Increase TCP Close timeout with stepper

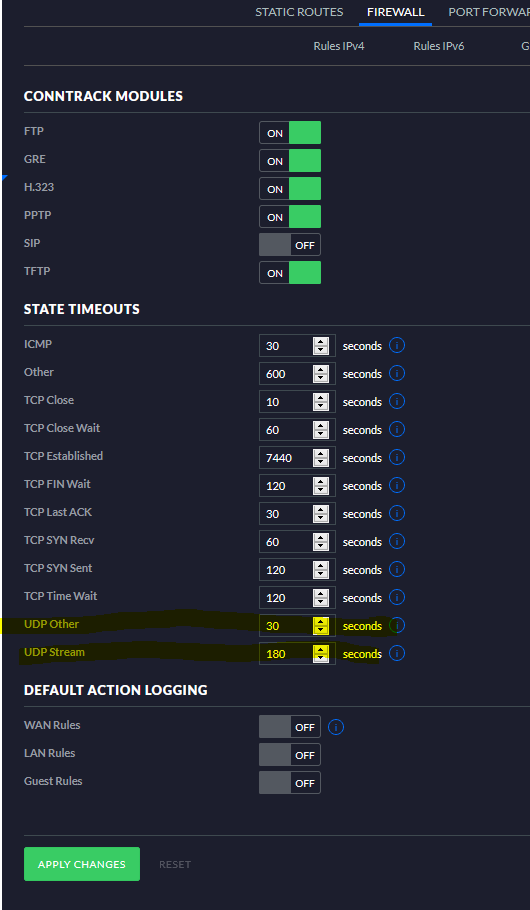coord(320,398)
